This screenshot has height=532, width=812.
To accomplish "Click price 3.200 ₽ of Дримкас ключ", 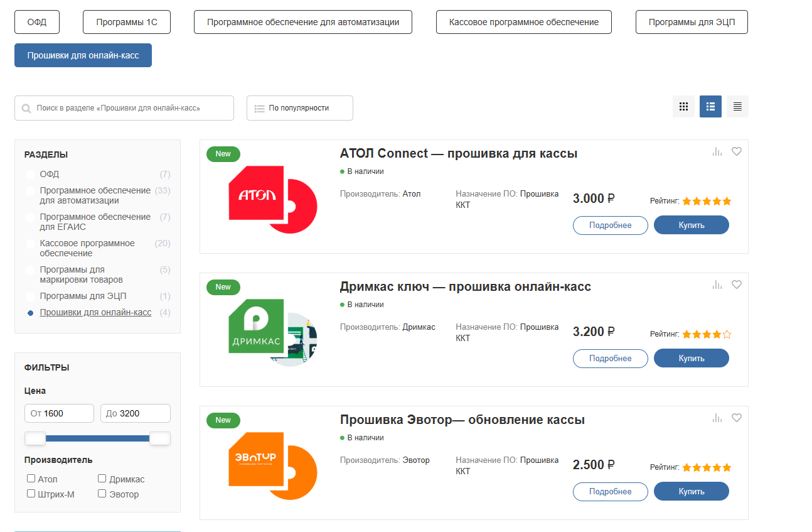I will [594, 332].
